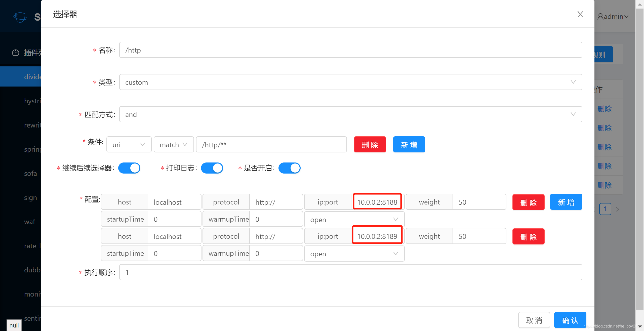Open the waf plugin menu item

pos(30,222)
